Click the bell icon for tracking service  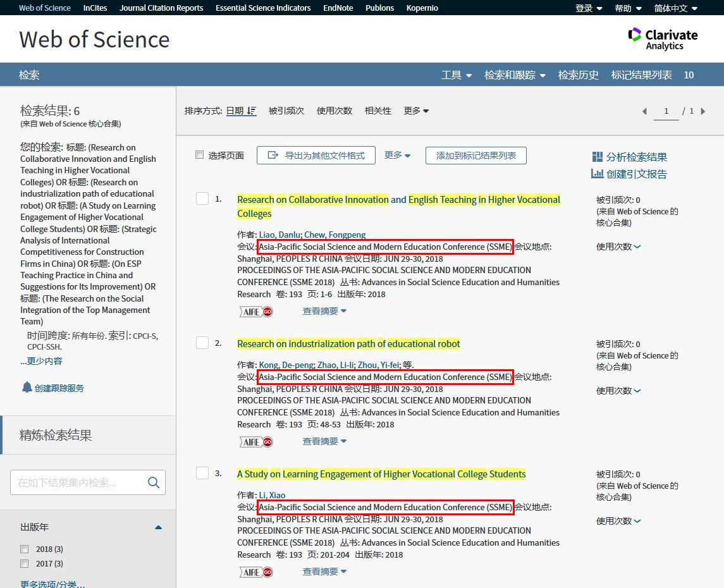[27, 388]
